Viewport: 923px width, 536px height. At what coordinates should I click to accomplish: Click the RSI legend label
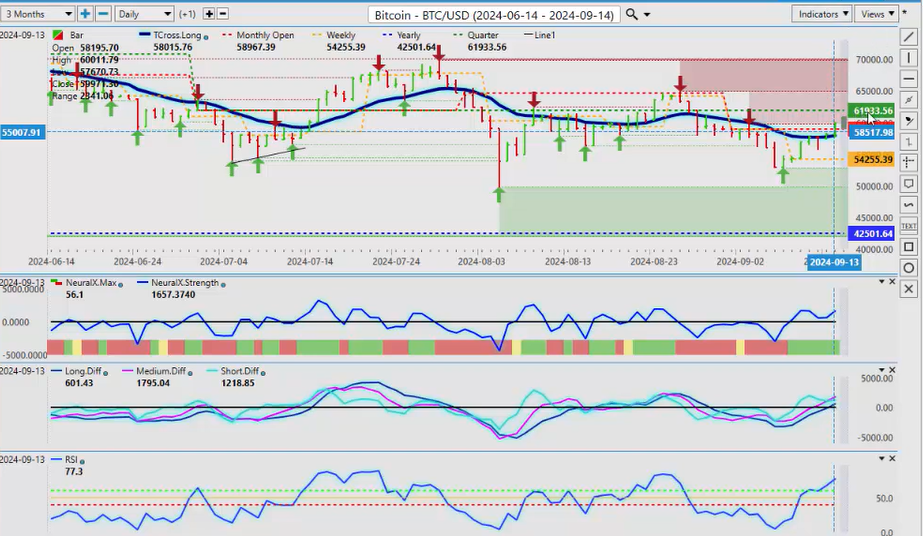coord(71,460)
